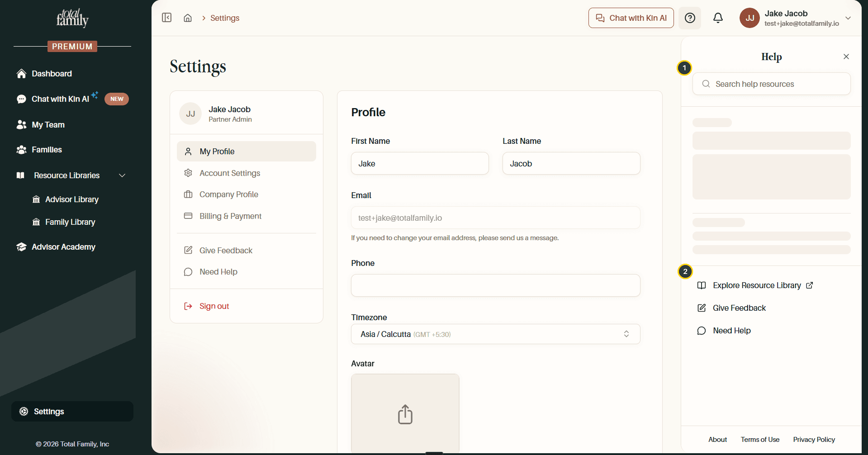Click the chat bubble icon in sidebar
The width and height of the screenshot is (868, 455).
pos(21,99)
